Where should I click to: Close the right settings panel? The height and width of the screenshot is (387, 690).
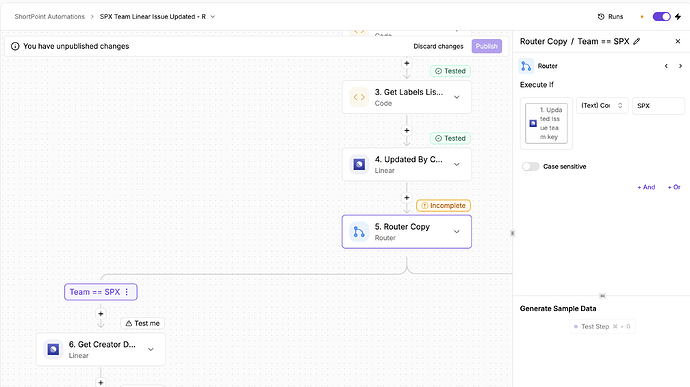click(x=678, y=41)
